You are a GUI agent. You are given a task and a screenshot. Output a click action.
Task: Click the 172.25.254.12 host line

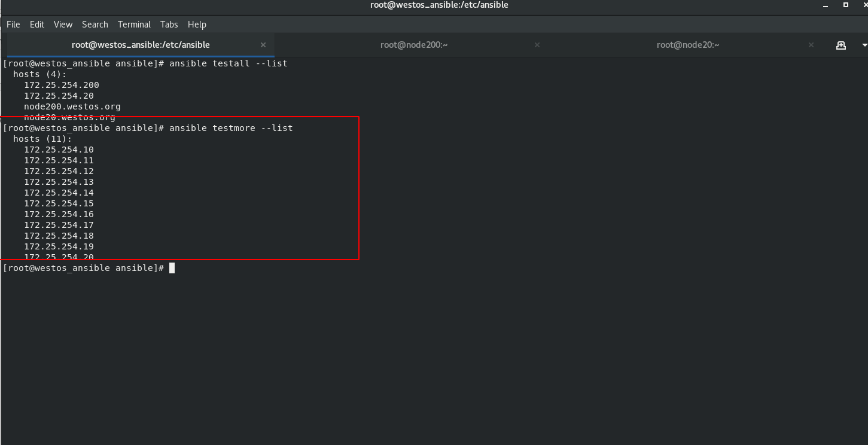(59, 171)
